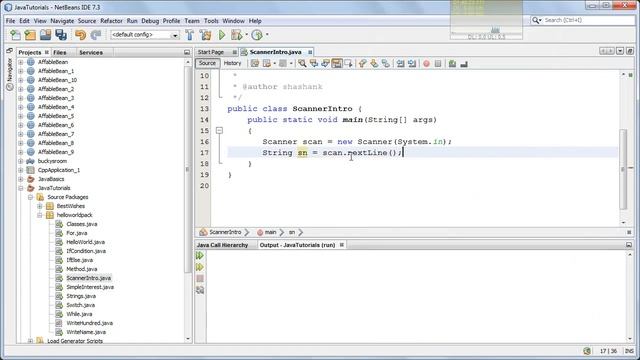The image size is (640, 360).
Task: Click the Clean and Build icon
Action: [206, 35]
